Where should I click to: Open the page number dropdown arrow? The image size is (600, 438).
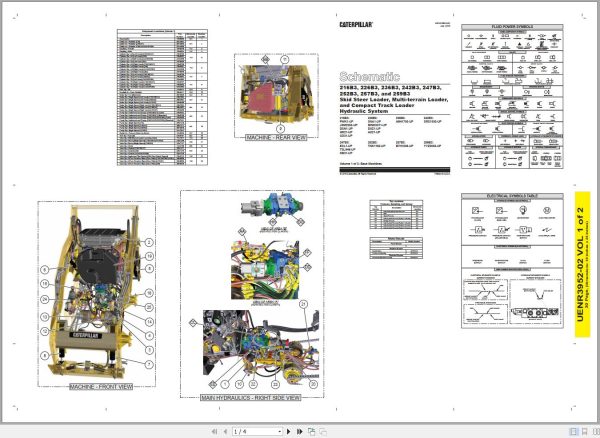(x=280, y=432)
